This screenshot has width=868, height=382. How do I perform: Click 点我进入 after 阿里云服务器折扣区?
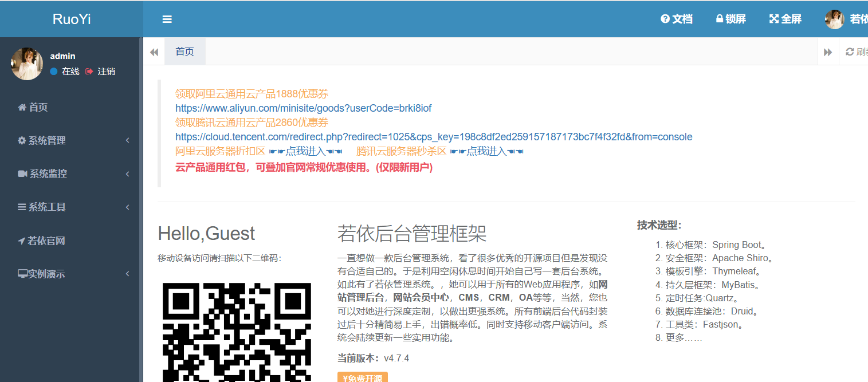305,151
